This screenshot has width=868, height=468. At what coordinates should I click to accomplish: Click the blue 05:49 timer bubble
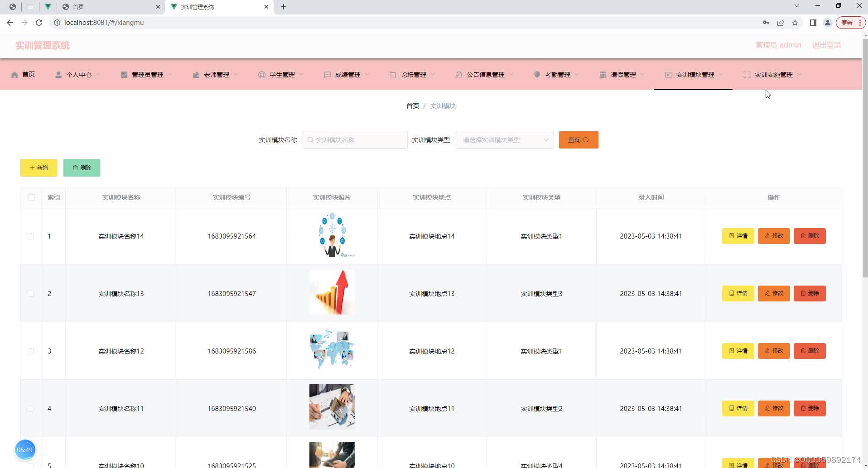[25, 450]
